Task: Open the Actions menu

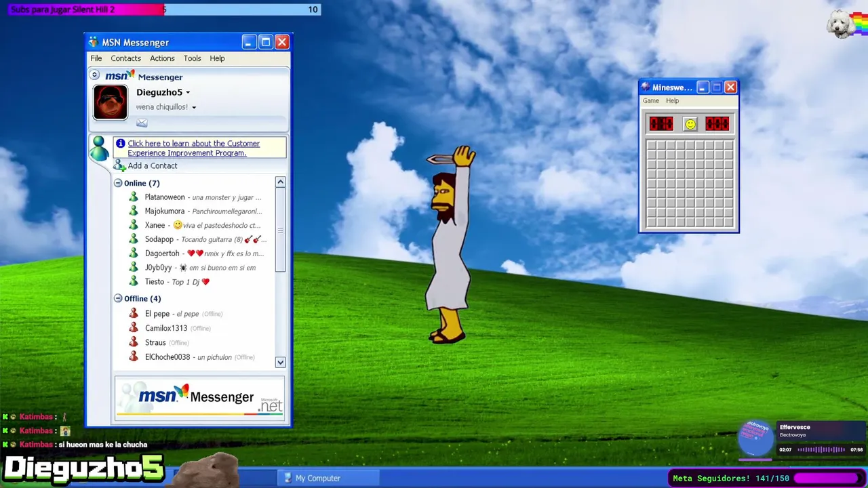Action: tap(162, 58)
